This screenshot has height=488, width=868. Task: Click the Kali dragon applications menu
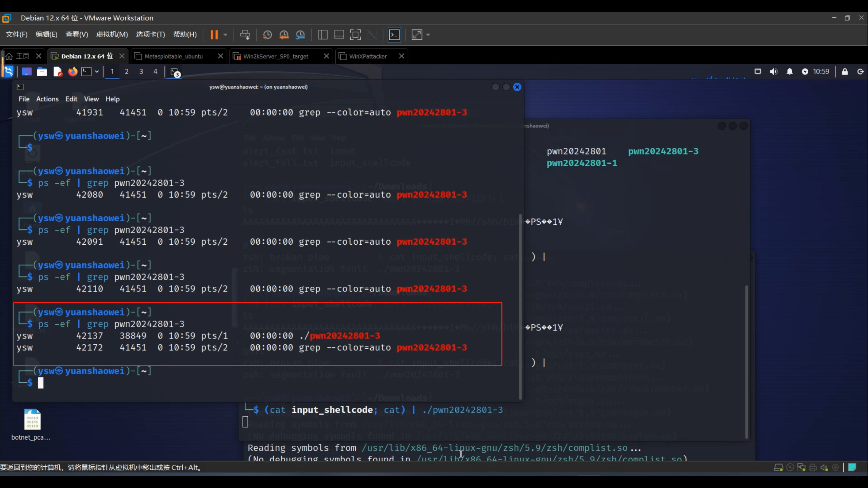coord(8,72)
